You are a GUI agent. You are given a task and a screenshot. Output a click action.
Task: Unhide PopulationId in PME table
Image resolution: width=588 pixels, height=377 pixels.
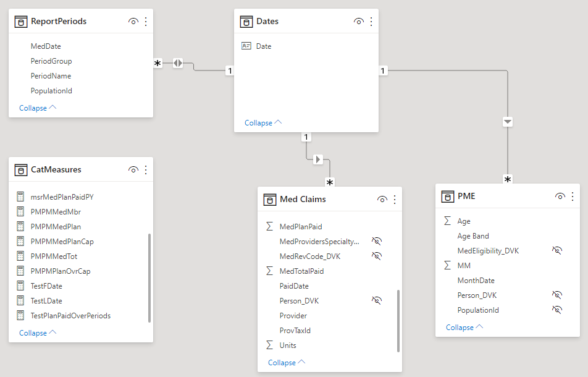[x=557, y=310]
